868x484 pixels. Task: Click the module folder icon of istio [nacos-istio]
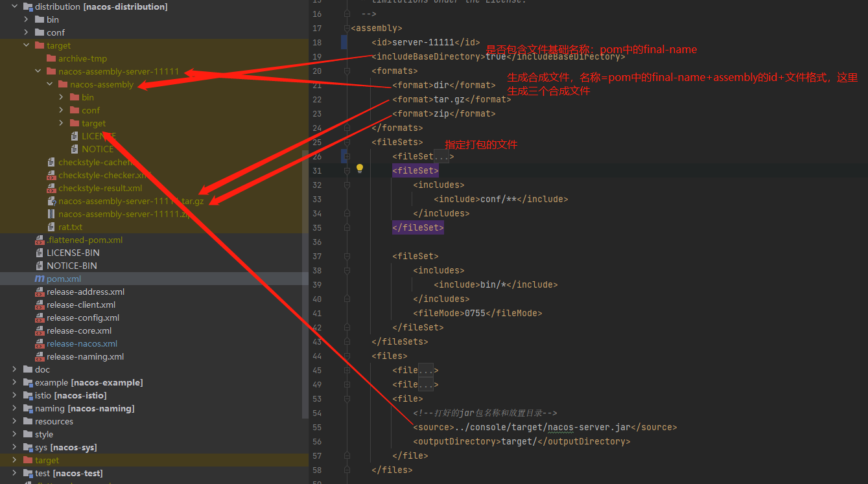(28, 395)
